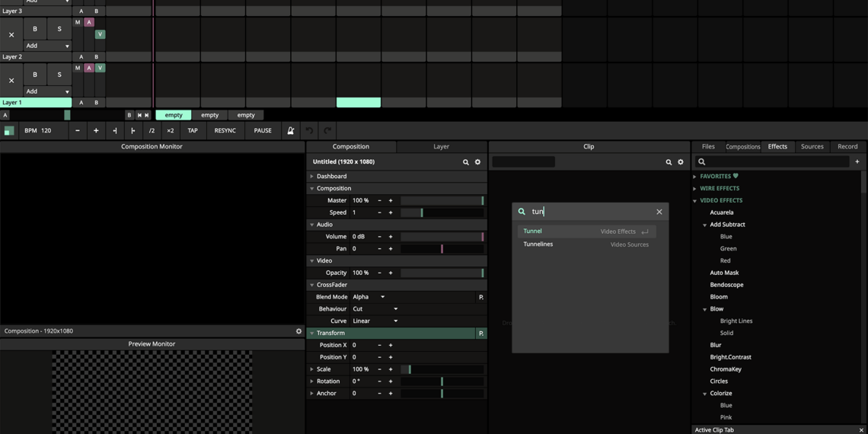Click the undo arrow icon
Image resolution: width=868 pixels, height=434 pixels.
(x=309, y=131)
